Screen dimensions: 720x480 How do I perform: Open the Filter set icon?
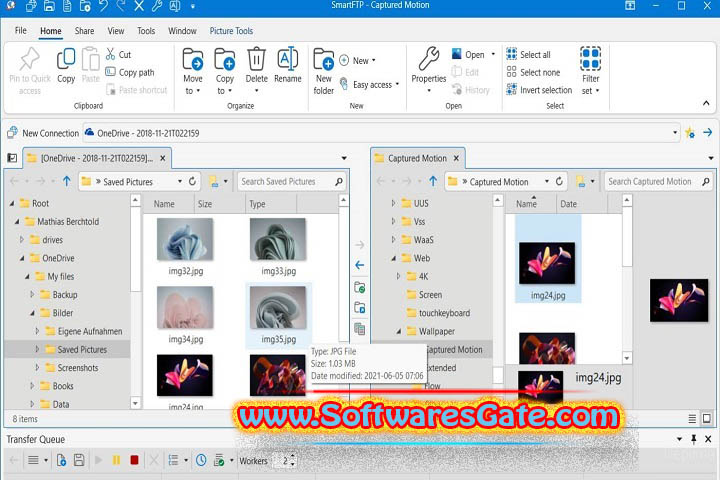[x=590, y=58]
